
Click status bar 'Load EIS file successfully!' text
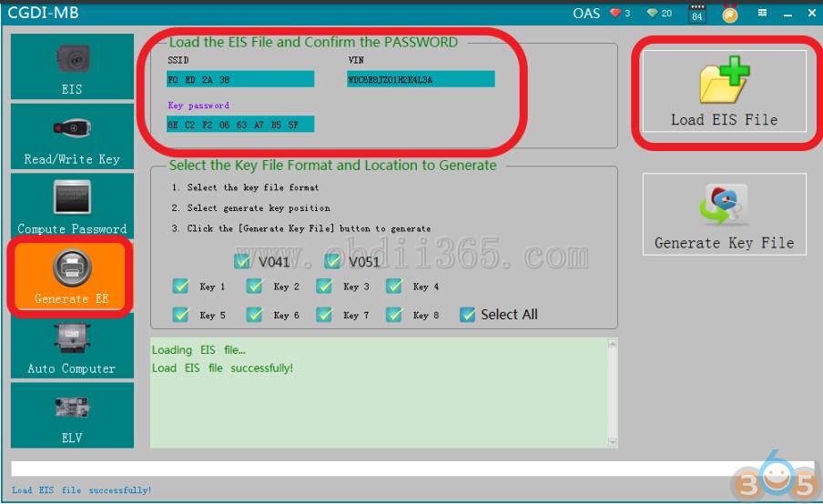81,489
